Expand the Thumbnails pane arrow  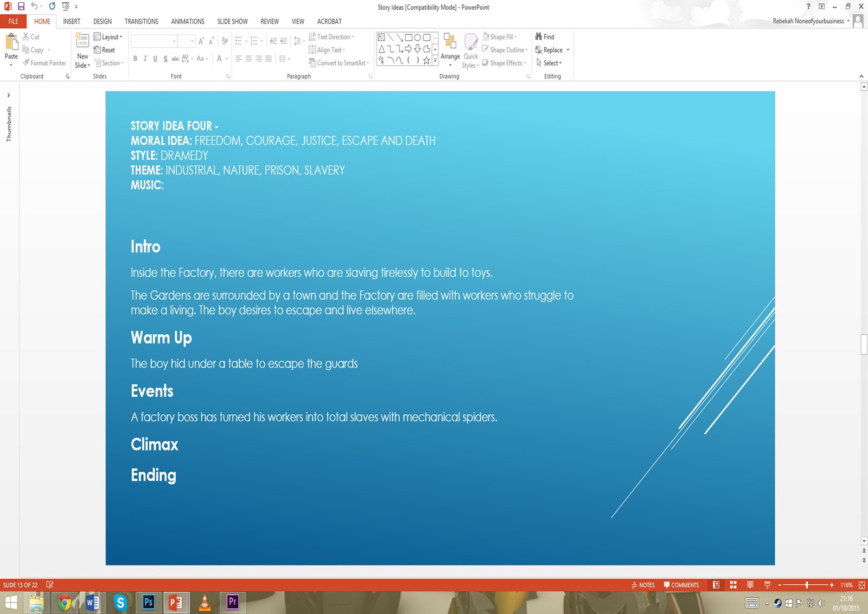[x=9, y=95]
